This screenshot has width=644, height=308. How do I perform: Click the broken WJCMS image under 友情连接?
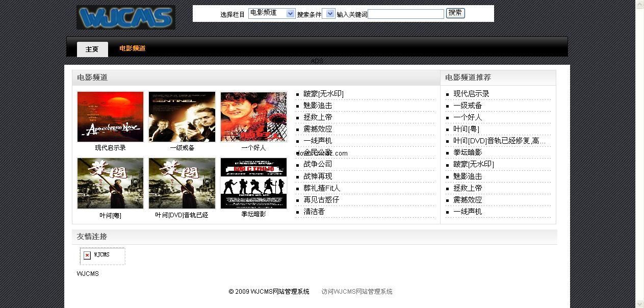102,256
